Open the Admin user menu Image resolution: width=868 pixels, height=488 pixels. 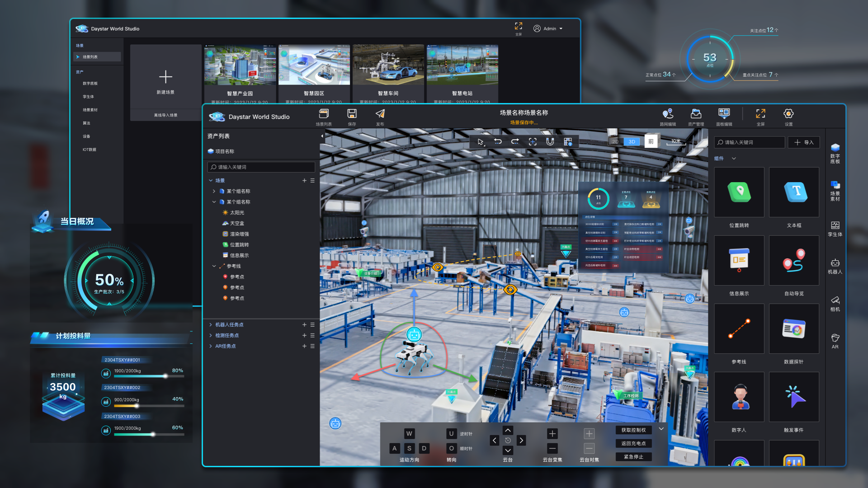(x=549, y=28)
